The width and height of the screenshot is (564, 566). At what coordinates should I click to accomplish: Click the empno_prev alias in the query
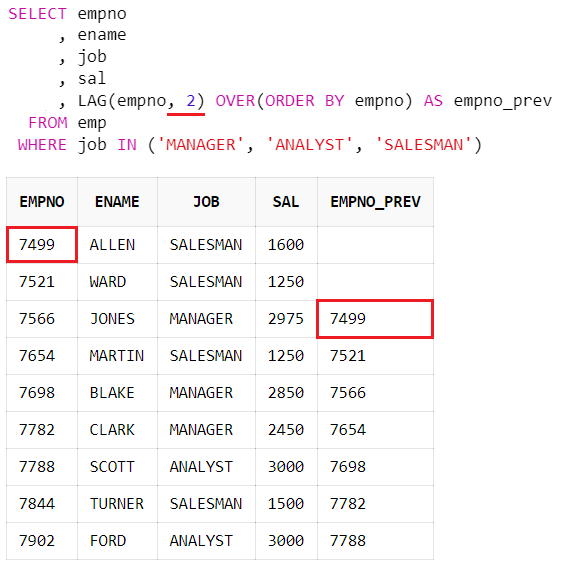coord(503,101)
